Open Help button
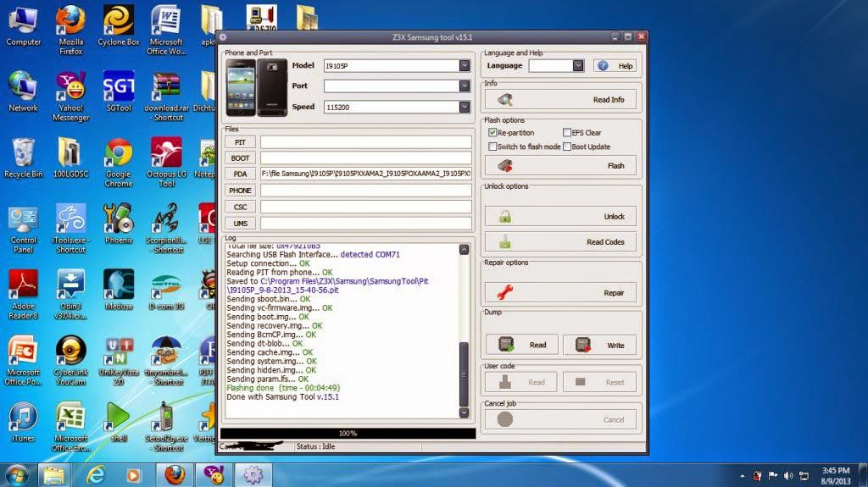 tap(615, 66)
